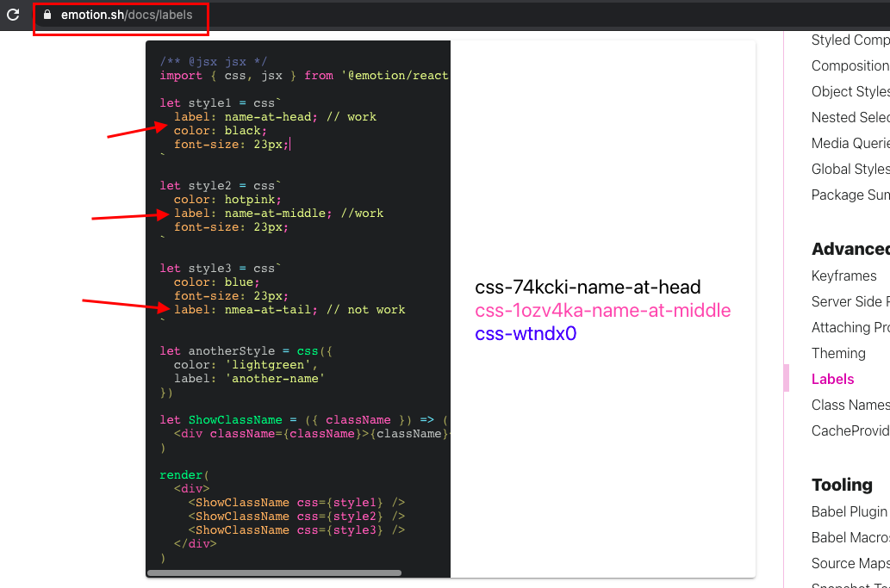Place cursor on 'label: nmea-at-tail;' line
Viewport: 890px width, 588px height.
click(289, 310)
